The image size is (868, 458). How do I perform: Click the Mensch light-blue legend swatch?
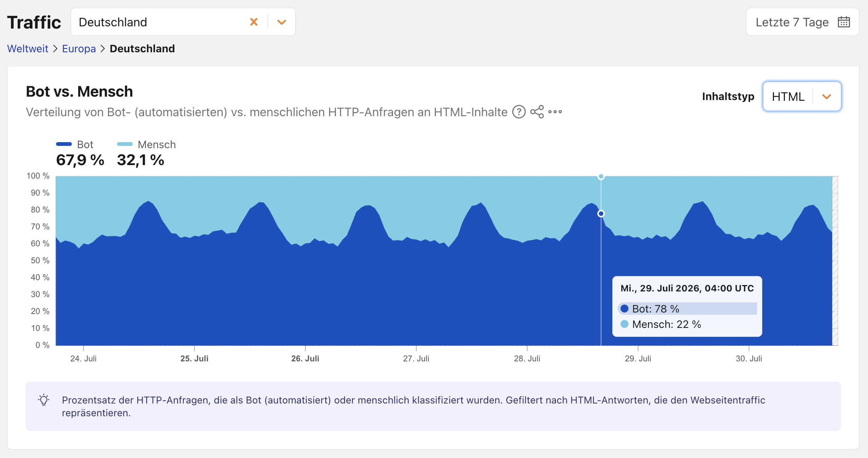coord(125,144)
